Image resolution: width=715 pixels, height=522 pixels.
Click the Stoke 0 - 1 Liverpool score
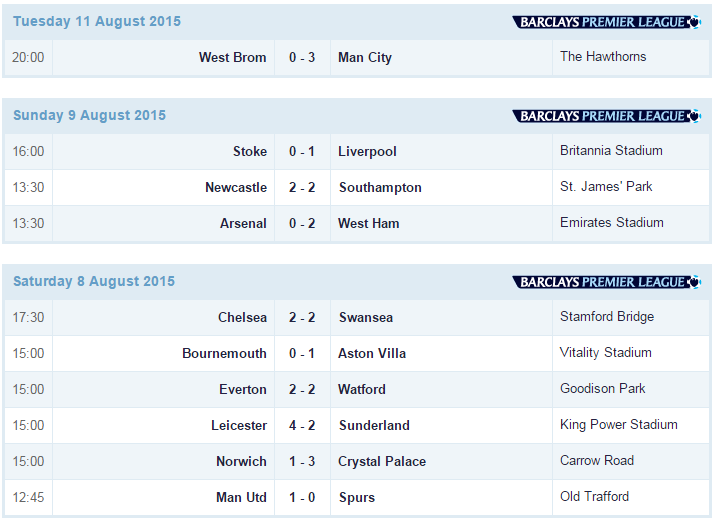[302, 151]
